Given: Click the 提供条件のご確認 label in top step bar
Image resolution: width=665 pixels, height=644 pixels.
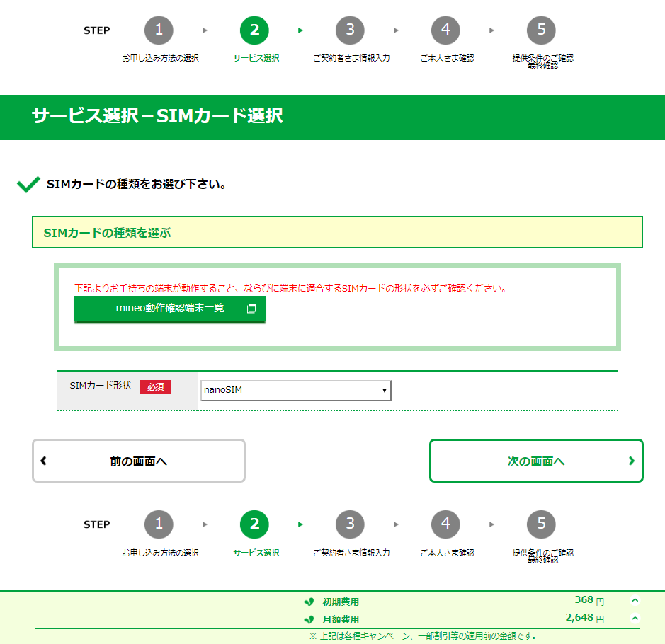Looking at the screenshot, I should pos(542,58).
